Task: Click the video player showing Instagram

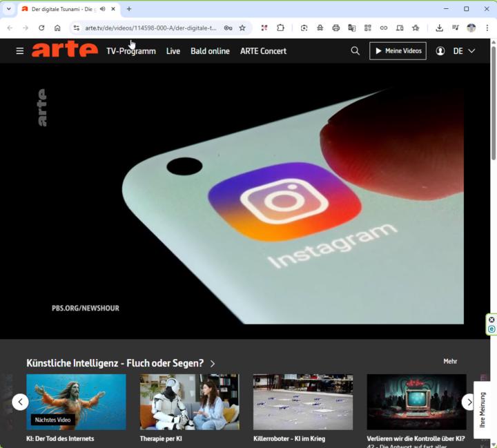Action: pos(245,201)
